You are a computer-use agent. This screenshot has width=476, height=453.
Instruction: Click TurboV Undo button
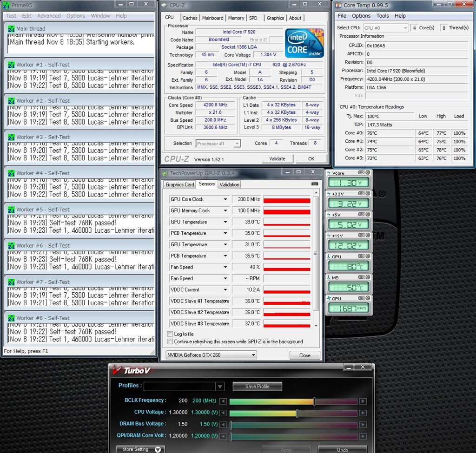tap(343, 450)
